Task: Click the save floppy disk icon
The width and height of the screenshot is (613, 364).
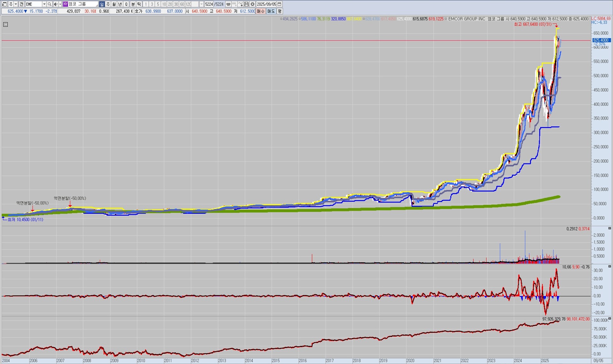Action: pos(246,4)
